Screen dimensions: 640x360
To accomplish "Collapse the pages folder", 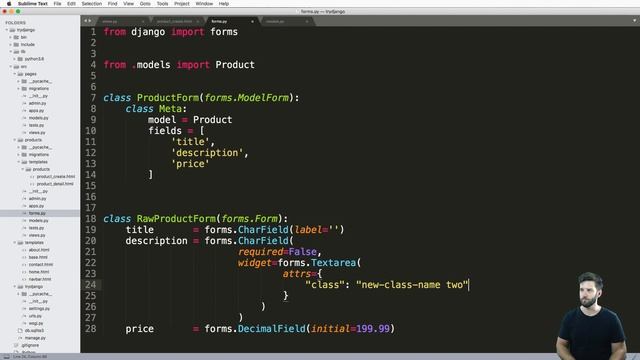I will point(15,74).
